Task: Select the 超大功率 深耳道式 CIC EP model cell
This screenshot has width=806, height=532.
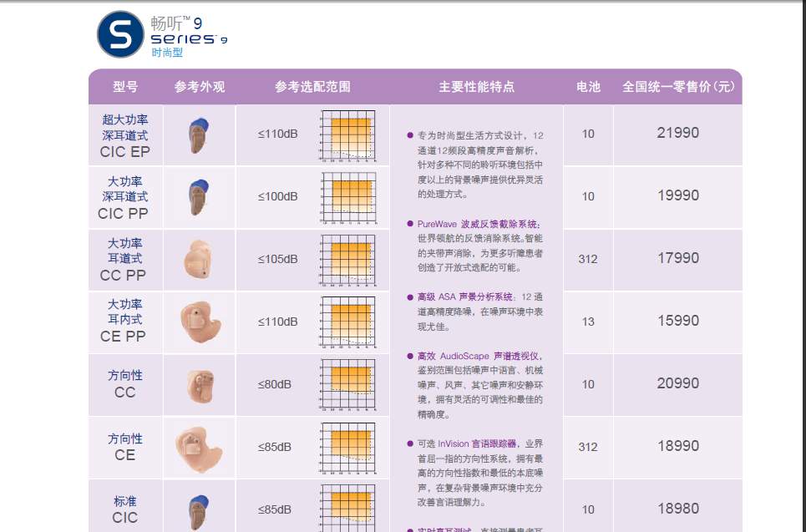Action: tap(125, 135)
